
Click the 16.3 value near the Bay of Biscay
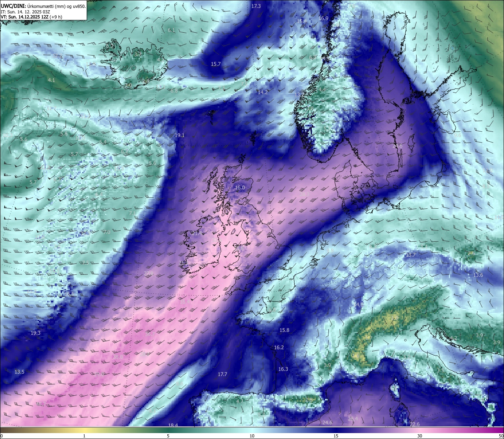[x=283, y=369]
